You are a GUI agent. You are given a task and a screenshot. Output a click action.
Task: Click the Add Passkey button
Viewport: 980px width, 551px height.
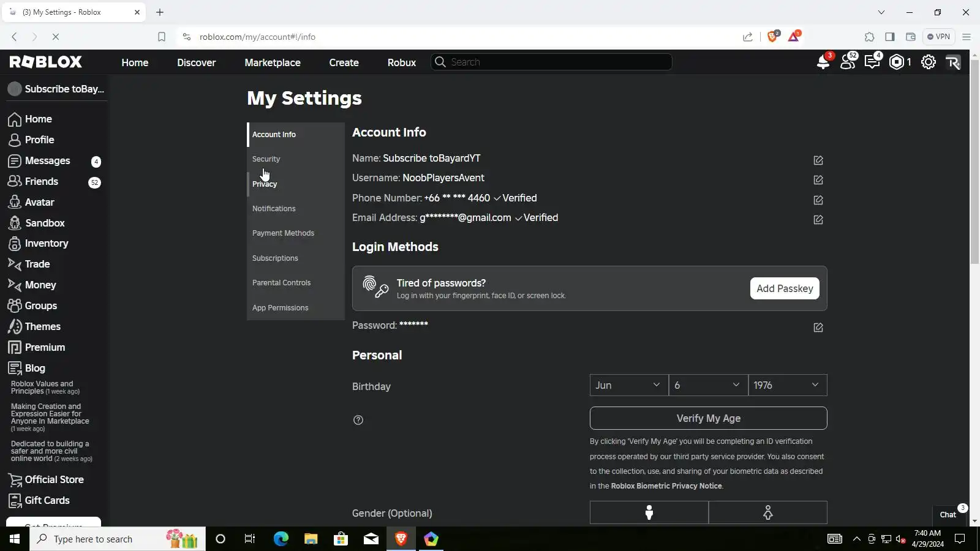[785, 288]
